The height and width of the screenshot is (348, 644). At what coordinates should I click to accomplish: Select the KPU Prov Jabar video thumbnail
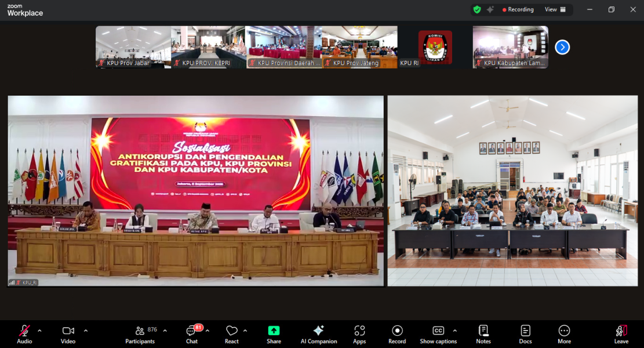133,47
